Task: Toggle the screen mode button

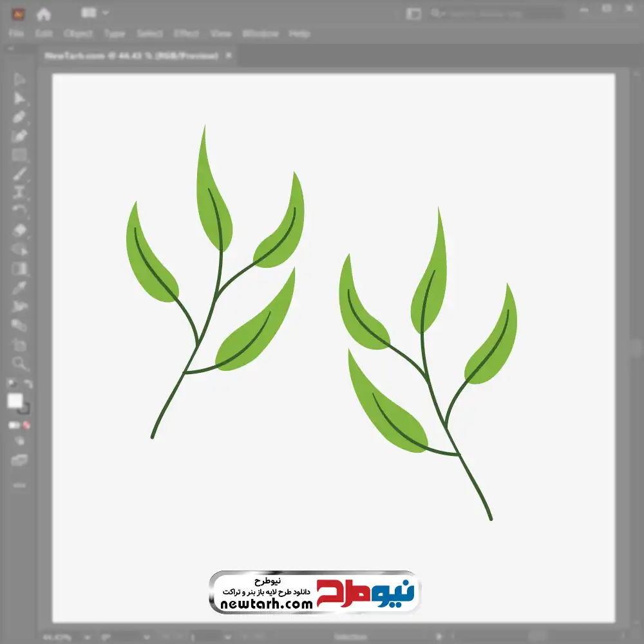Action: (x=19, y=460)
